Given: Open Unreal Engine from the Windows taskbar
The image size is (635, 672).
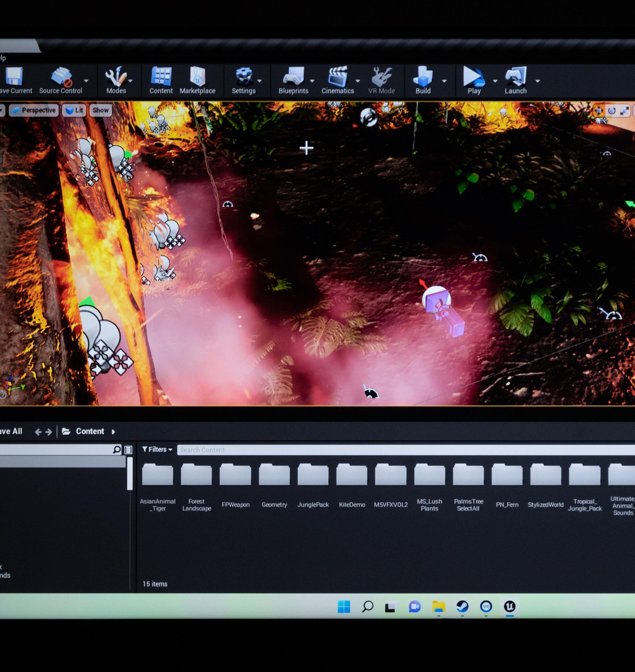Looking at the screenshot, I should click(509, 606).
